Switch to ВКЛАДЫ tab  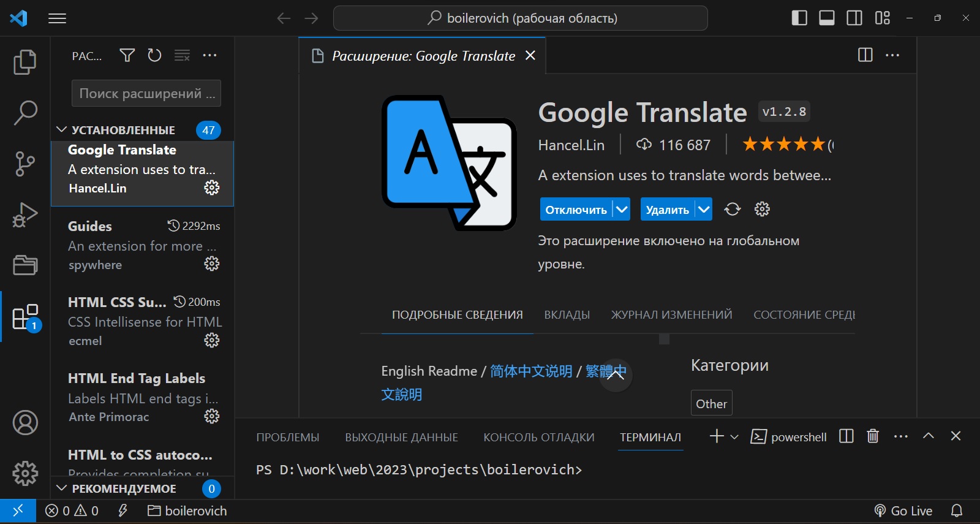[x=567, y=314]
